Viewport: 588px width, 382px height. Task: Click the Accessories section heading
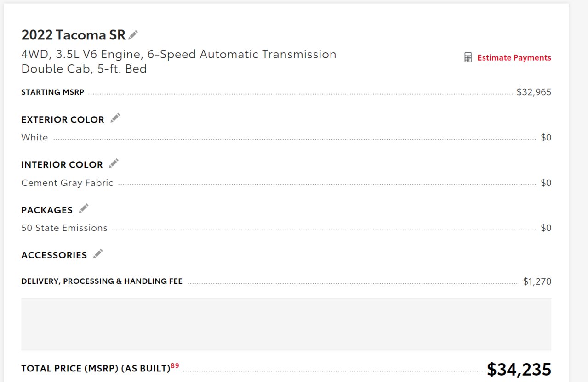[x=54, y=255]
